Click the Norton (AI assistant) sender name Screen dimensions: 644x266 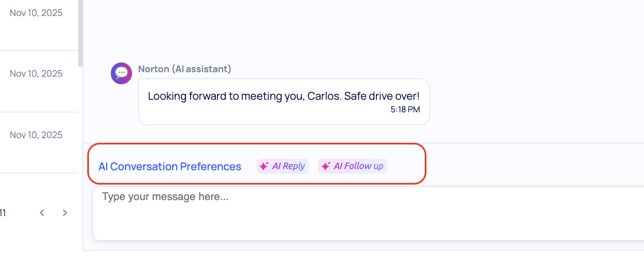tap(184, 69)
